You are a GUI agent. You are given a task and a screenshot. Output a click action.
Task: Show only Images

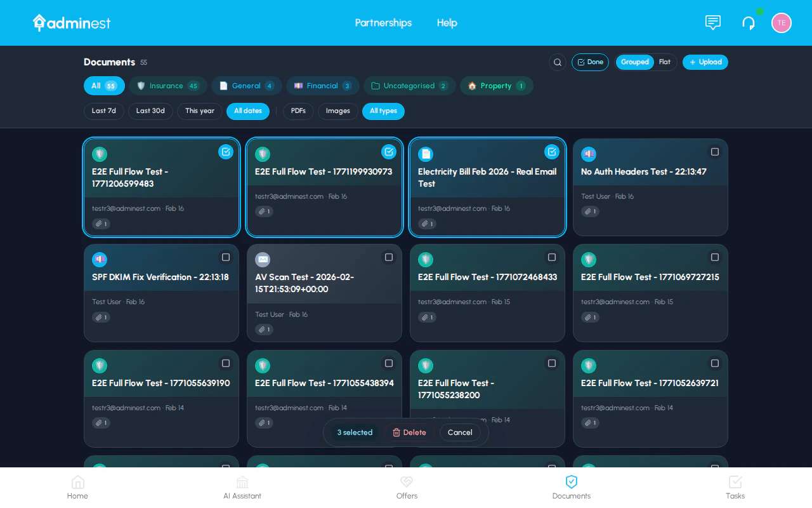(x=338, y=111)
